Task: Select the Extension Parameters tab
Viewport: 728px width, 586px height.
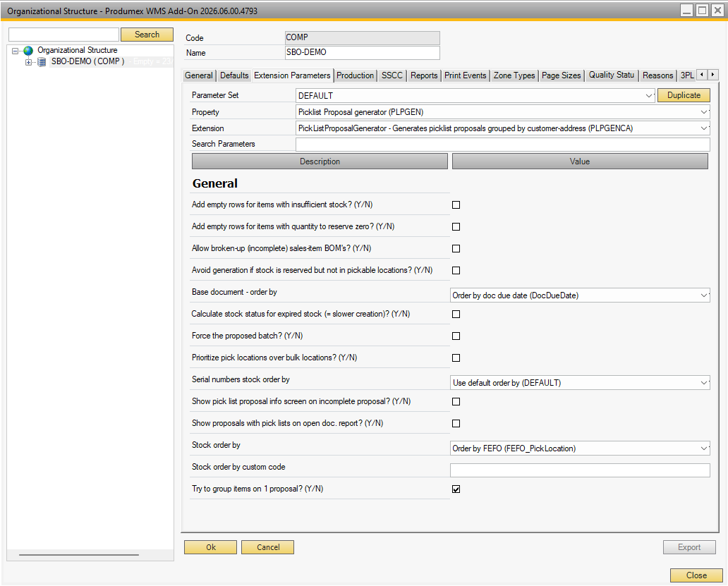Action: pyautogui.click(x=292, y=75)
